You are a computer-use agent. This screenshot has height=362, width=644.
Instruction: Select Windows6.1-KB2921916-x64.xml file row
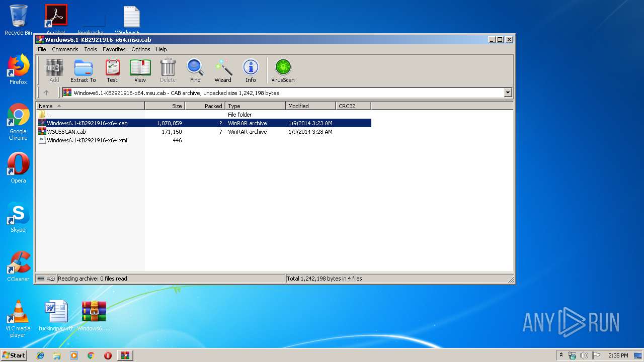click(204, 140)
